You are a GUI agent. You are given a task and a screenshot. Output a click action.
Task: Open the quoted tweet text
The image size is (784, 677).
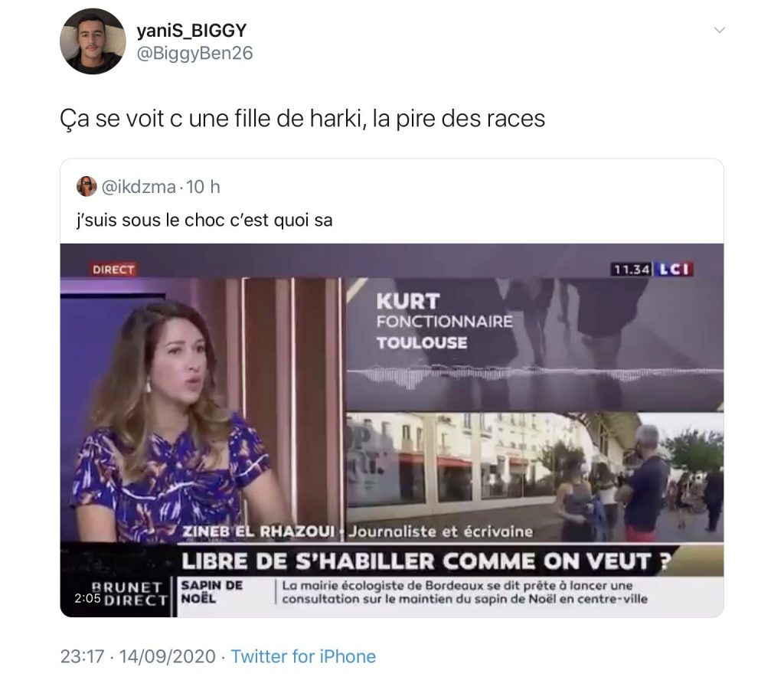[x=204, y=220]
